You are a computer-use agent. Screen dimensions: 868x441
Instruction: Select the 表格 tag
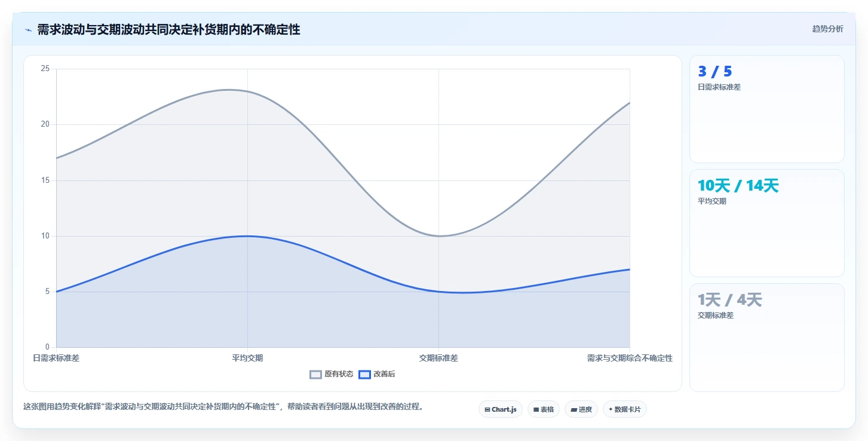(x=544, y=409)
